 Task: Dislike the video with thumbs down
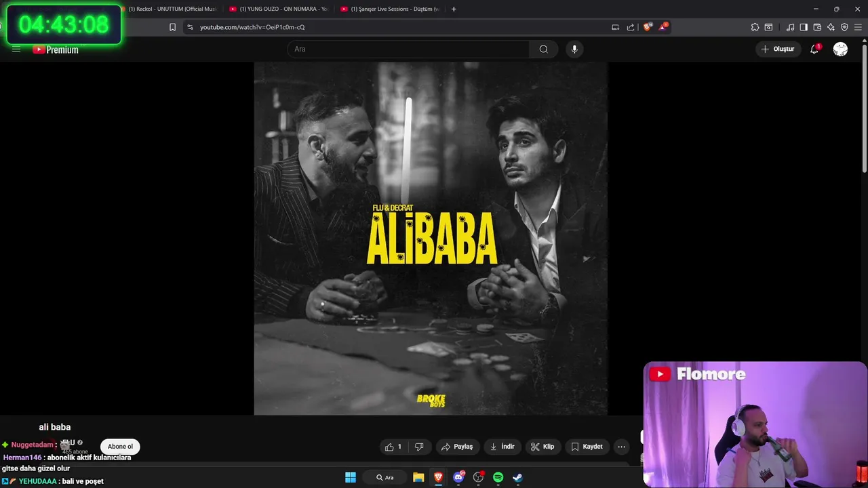pos(419,447)
